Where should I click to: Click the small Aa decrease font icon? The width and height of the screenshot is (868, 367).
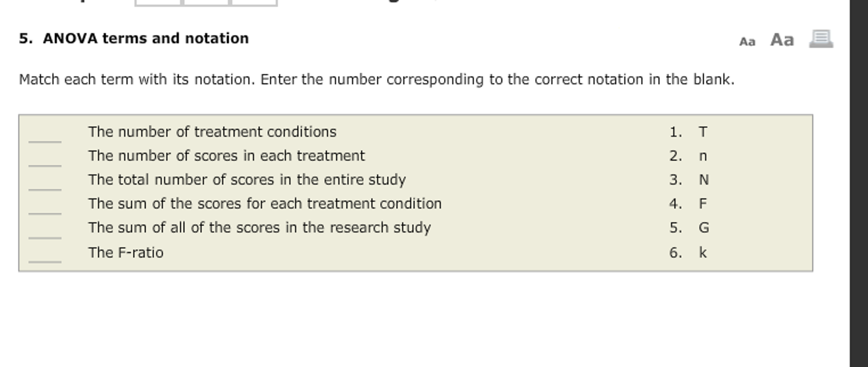point(748,41)
